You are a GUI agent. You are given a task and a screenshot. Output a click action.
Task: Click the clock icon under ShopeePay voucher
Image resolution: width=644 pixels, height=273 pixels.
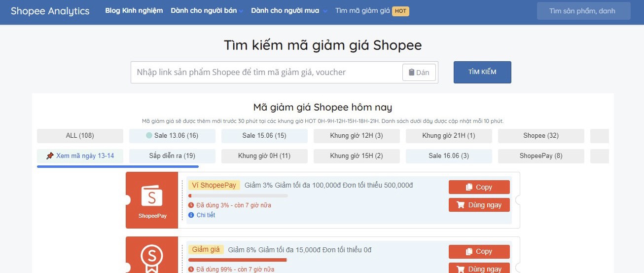(x=191, y=205)
